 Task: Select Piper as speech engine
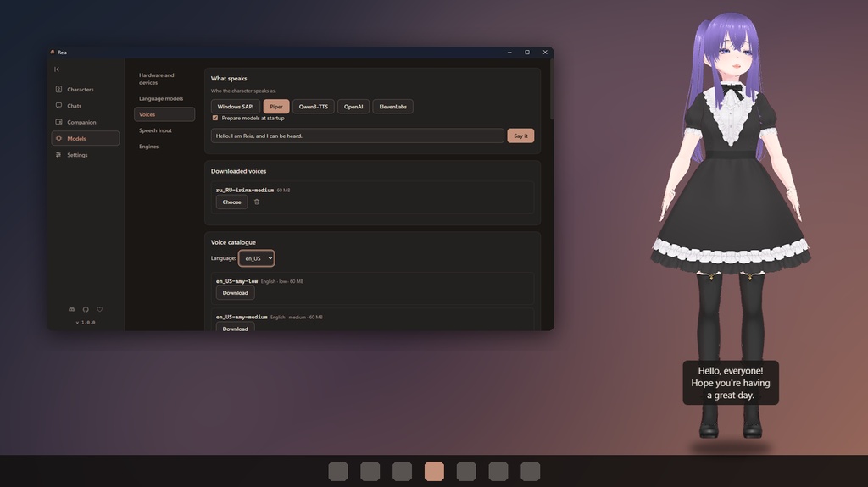[x=276, y=106]
